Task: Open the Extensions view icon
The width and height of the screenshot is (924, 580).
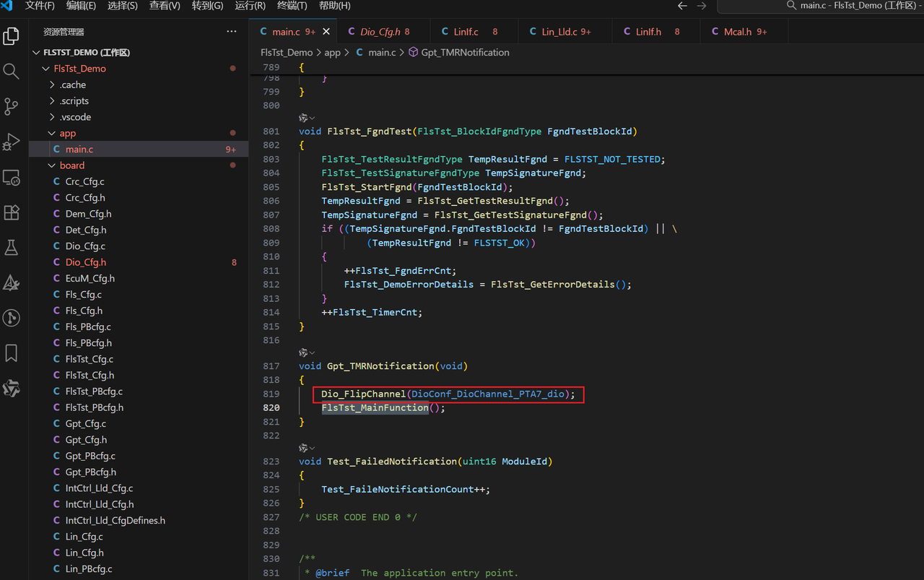Action: (11, 212)
